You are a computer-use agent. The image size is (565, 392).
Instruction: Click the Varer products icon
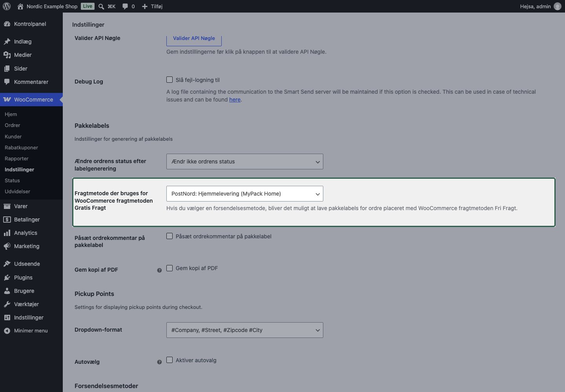pyautogui.click(x=7, y=206)
